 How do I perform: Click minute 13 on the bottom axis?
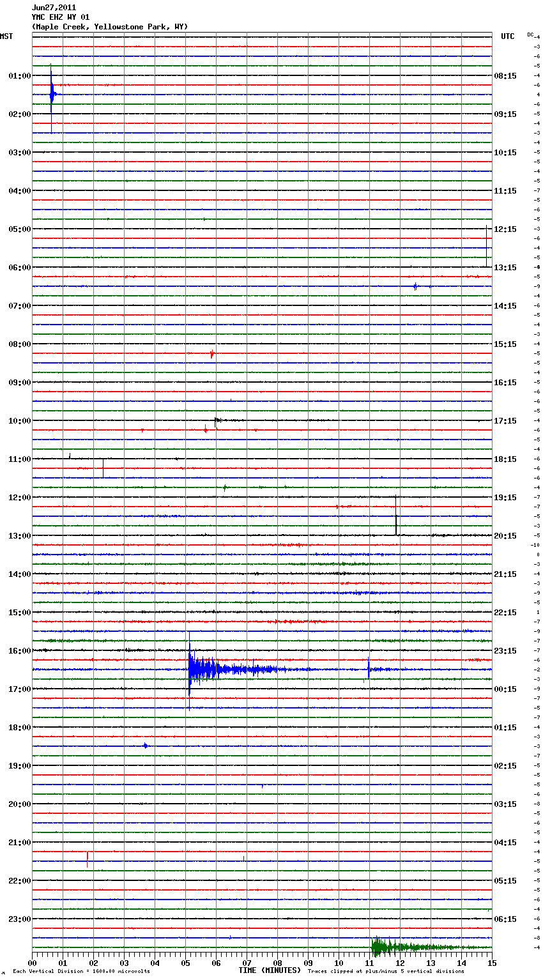431,963
